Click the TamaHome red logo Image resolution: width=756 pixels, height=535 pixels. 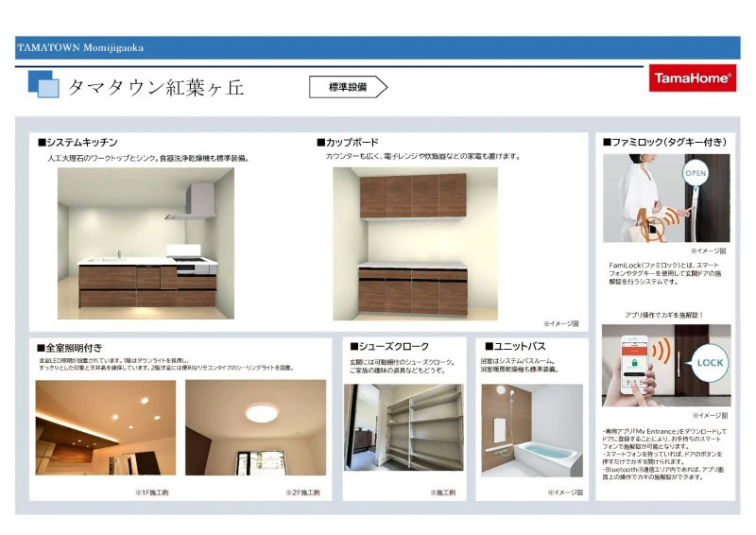click(693, 80)
